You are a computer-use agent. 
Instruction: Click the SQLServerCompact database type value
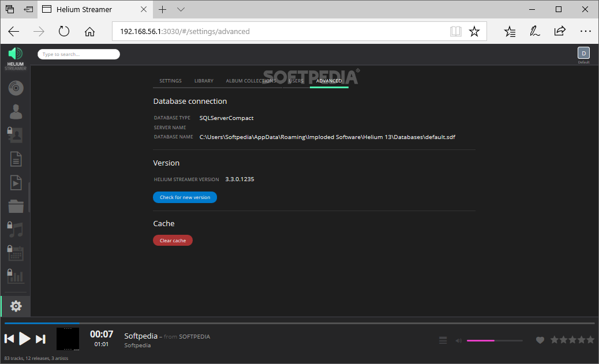(x=227, y=118)
